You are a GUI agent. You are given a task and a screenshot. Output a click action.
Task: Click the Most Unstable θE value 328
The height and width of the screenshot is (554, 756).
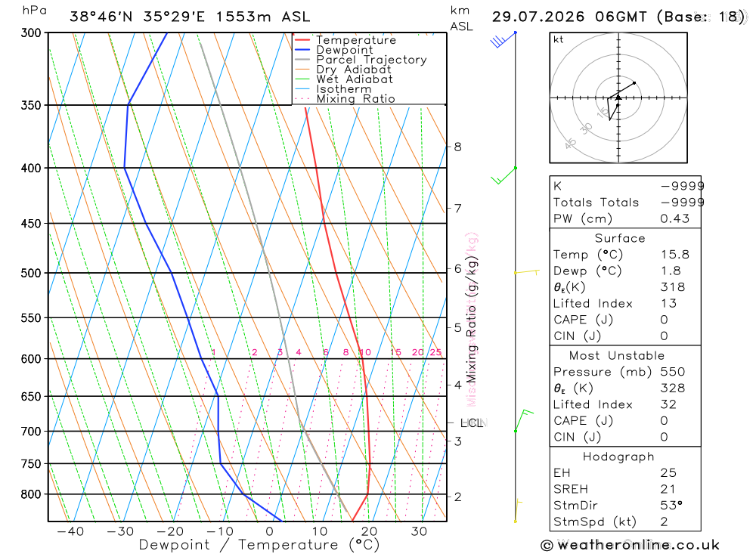pos(672,388)
